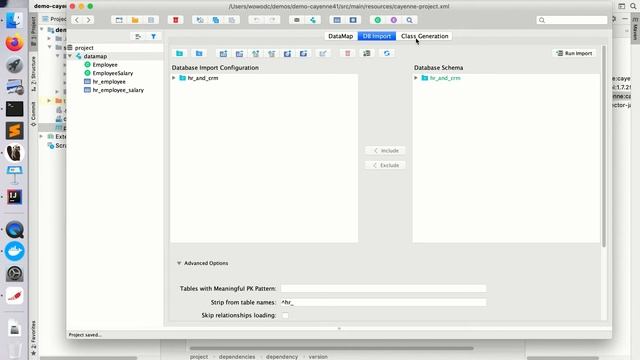Click the Include Procedure icon

(287, 53)
